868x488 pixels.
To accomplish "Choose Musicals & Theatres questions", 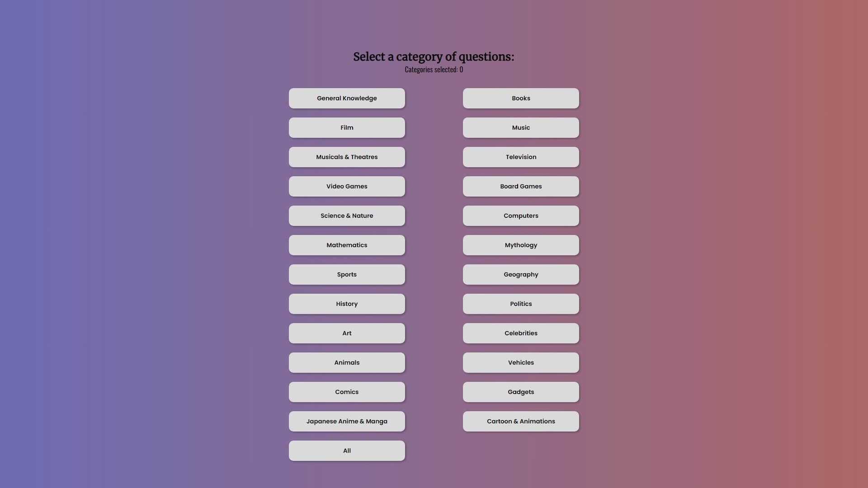I will tap(347, 157).
